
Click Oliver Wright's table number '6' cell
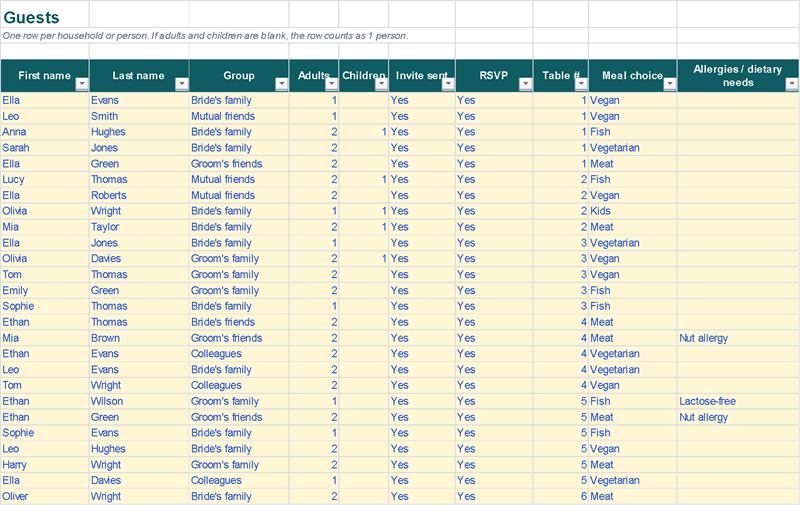point(561,496)
